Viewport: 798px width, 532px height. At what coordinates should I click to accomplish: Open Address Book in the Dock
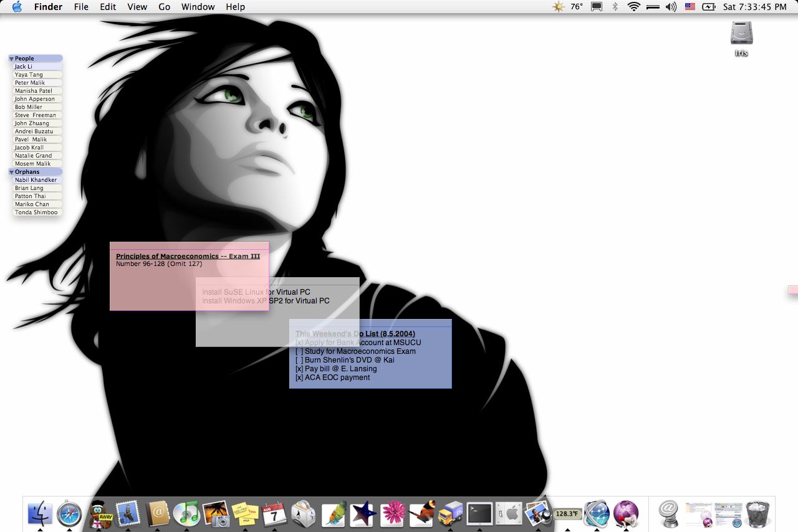coord(157,514)
